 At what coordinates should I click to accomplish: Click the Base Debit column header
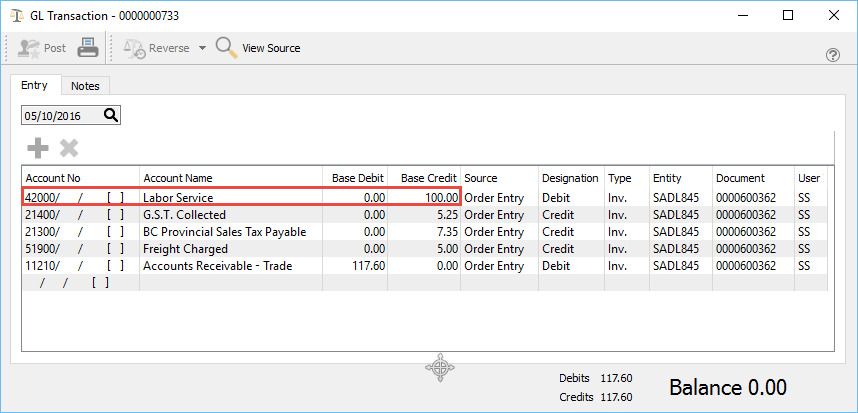tap(355, 178)
